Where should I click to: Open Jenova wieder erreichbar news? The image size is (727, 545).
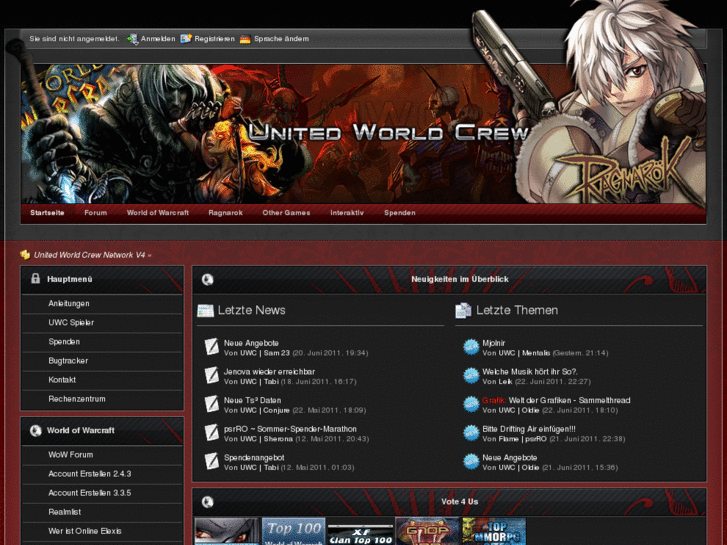click(x=269, y=372)
